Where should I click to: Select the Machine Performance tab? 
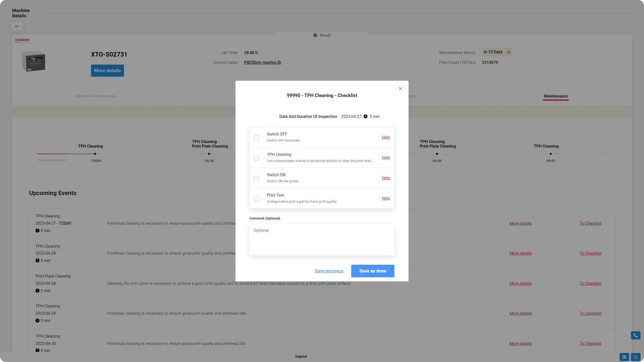click(96, 96)
